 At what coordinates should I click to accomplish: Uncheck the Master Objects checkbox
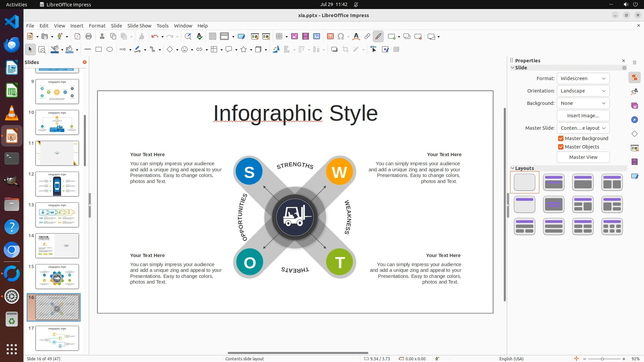(560, 147)
